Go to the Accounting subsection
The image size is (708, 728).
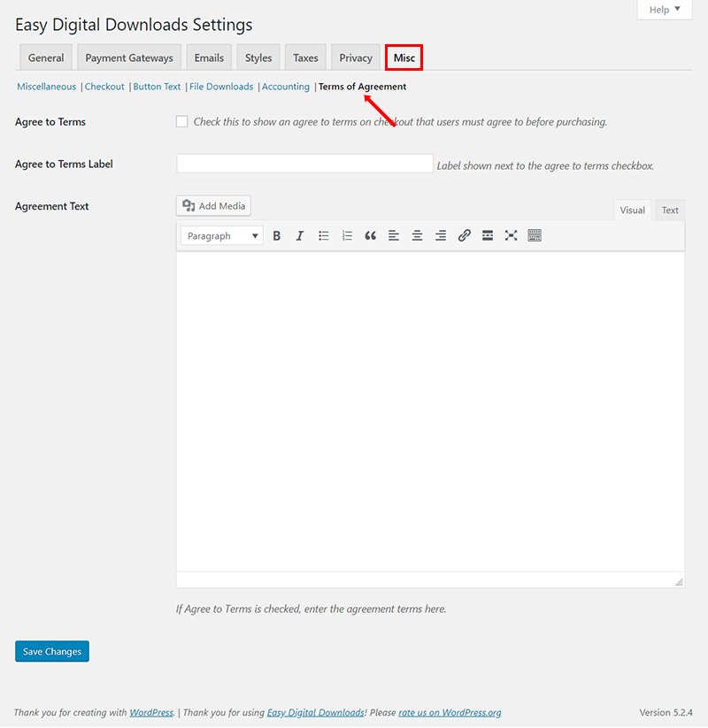[286, 87]
